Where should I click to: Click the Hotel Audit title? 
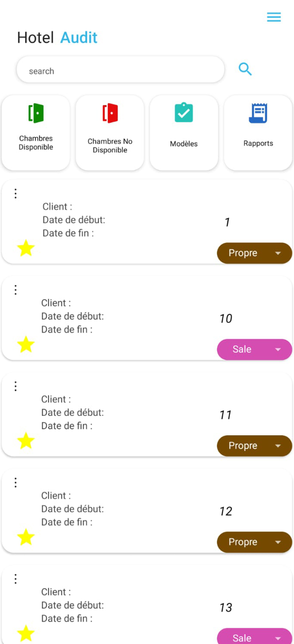click(x=57, y=38)
